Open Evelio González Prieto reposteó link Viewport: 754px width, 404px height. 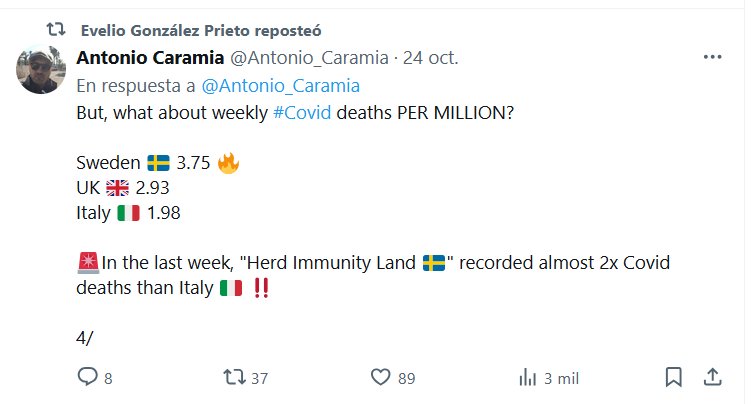pyautogui.click(x=200, y=30)
